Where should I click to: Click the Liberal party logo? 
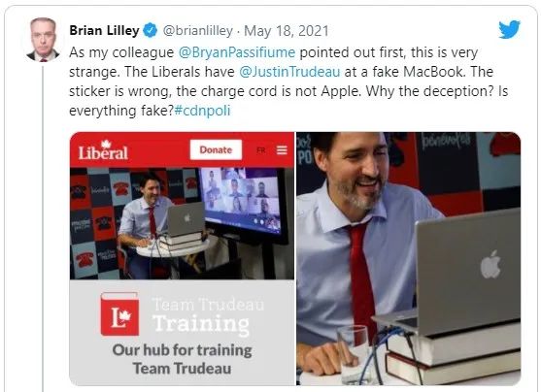pos(103,150)
